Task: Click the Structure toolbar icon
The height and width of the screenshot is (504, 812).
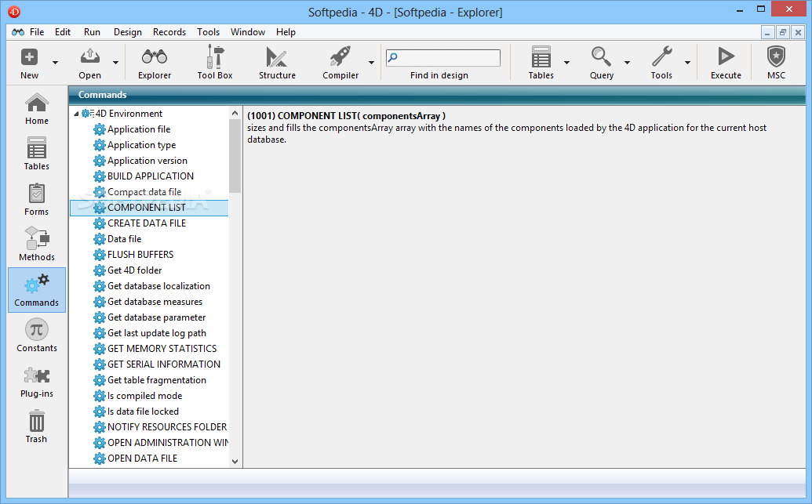Action: (x=277, y=57)
